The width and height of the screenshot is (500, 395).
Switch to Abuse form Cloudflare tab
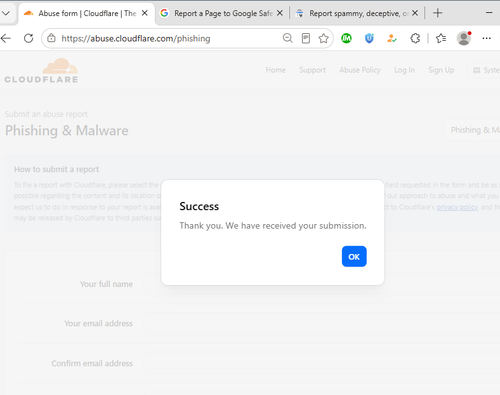(x=87, y=13)
